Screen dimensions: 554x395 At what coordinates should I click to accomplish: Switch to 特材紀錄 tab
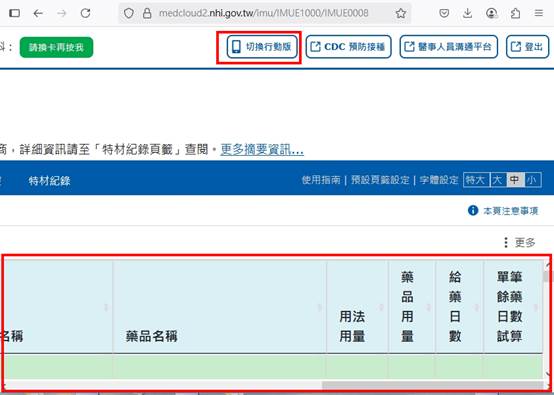(x=49, y=181)
